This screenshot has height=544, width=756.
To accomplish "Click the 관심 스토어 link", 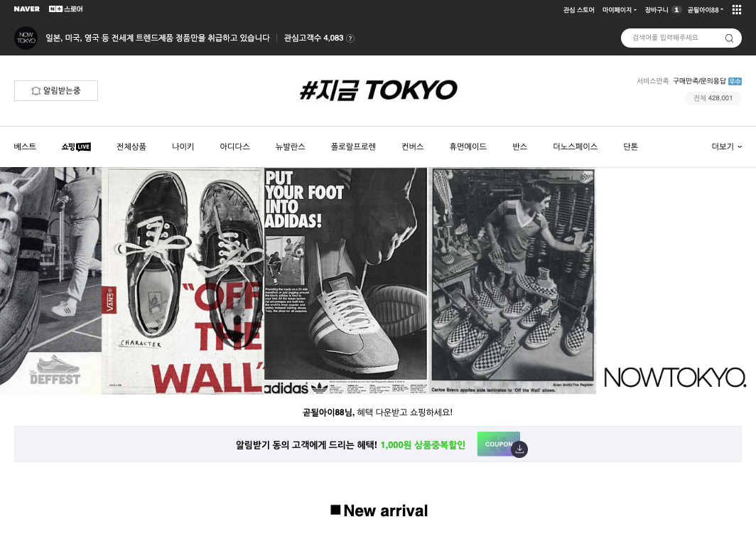I will tap(578, 10).
